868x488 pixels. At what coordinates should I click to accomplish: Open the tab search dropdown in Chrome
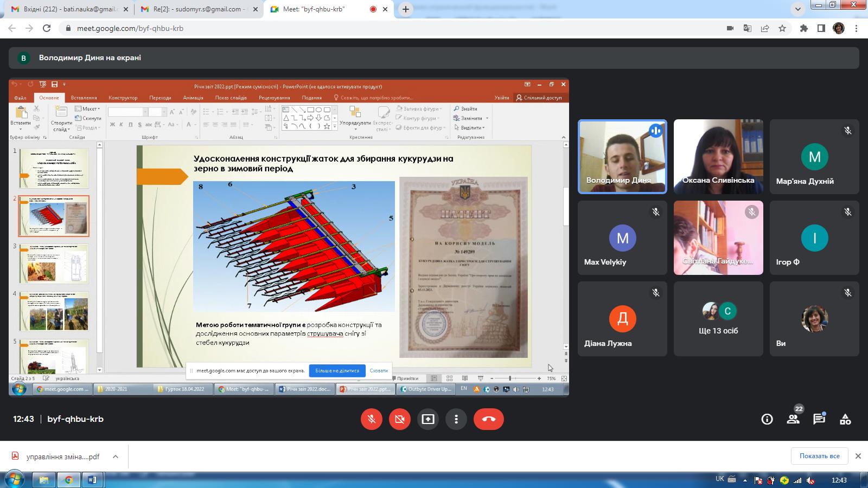point(798,9)
